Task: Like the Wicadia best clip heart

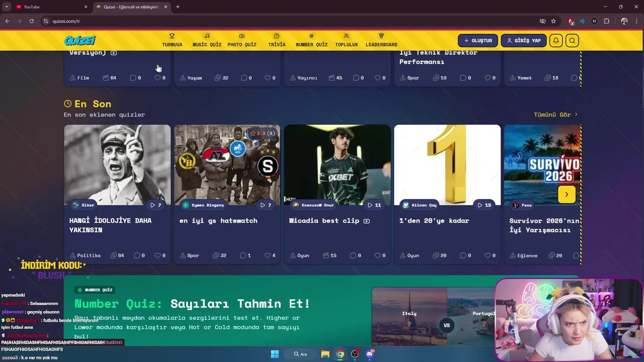Action: tap(380, 255)
